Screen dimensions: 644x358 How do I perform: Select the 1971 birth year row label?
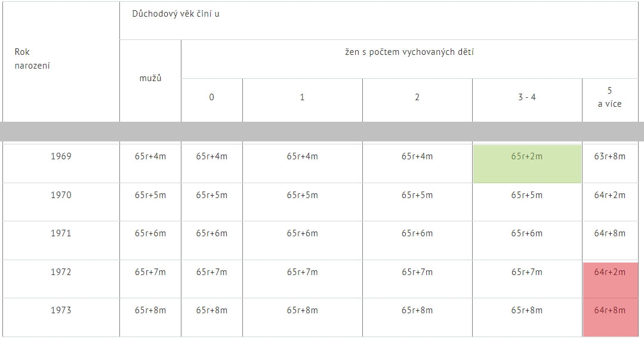click(x=61, y=233)
